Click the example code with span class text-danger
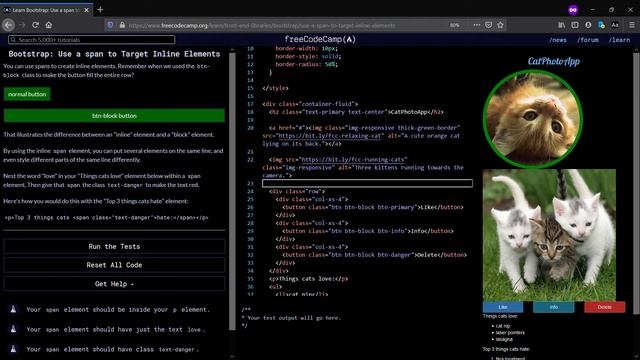The height and width of the screenshot is (360, 640). pyautogui.click(x=106, y=218)
